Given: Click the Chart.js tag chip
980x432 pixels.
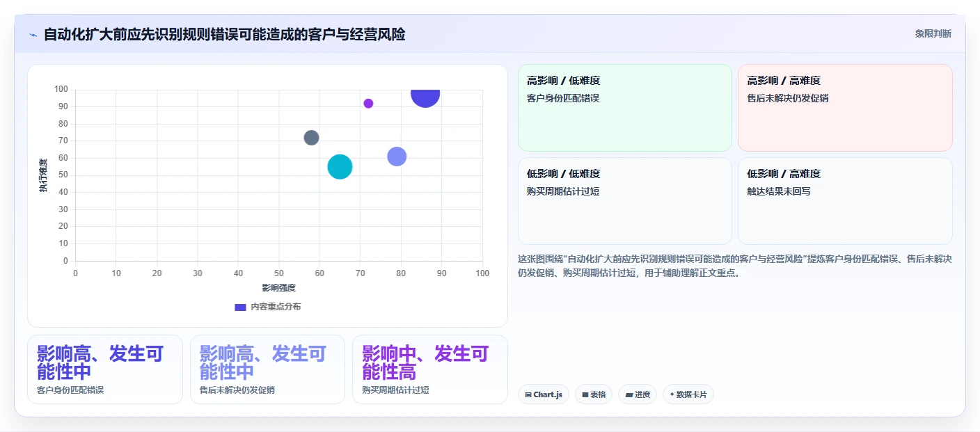Looking at the screenshot, I should [544, 394].
